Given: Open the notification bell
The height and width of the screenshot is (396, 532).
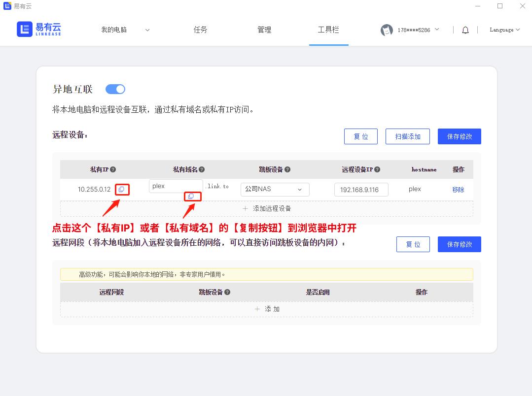Looking at the screenshot, I should click(465, 30).
